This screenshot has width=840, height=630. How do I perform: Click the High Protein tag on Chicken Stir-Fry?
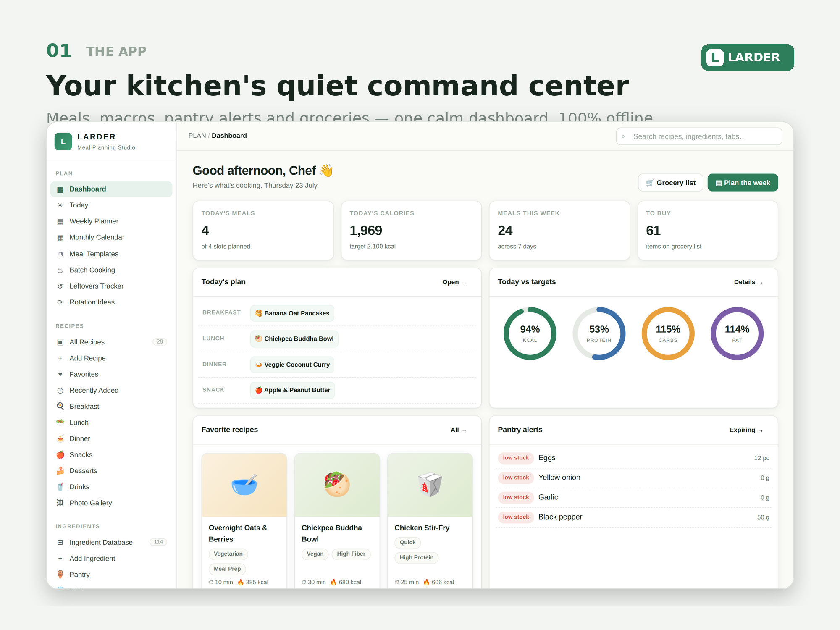coord(416,558)
